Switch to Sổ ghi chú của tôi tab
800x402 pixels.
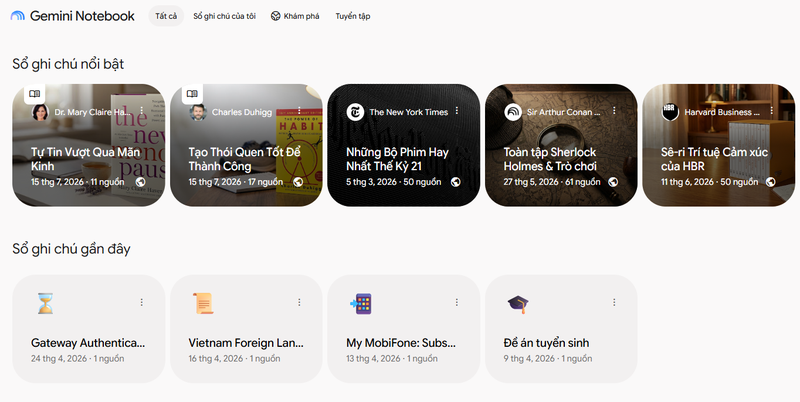point(224,16)
